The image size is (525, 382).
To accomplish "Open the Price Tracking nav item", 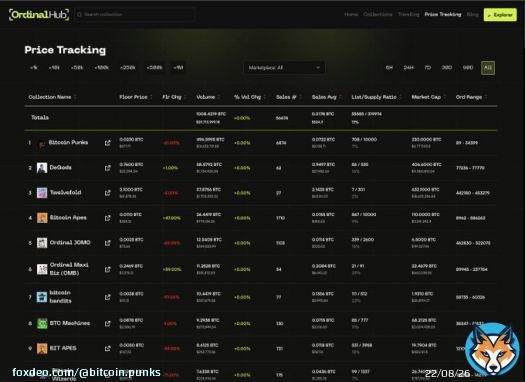I will click(x=443, y=14).
